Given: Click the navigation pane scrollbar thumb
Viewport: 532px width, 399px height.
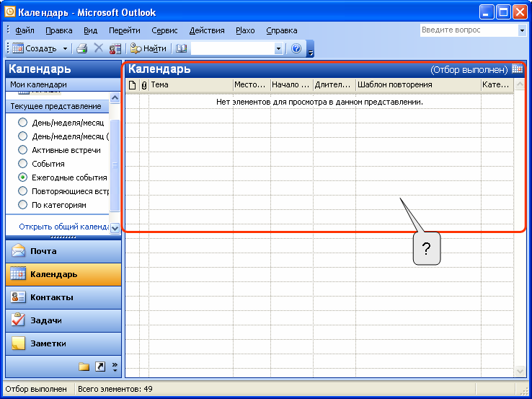Looking at the screenshot, I should tap(115, 165).
